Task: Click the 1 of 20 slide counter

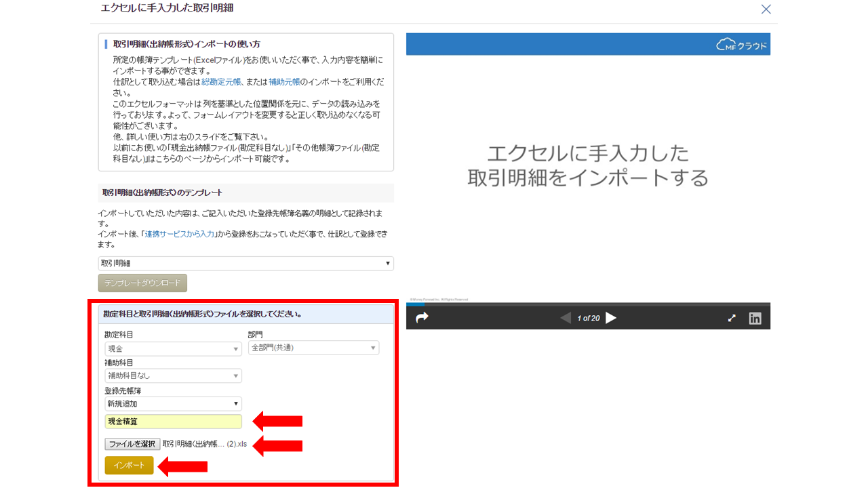Action: pos(588,318)
